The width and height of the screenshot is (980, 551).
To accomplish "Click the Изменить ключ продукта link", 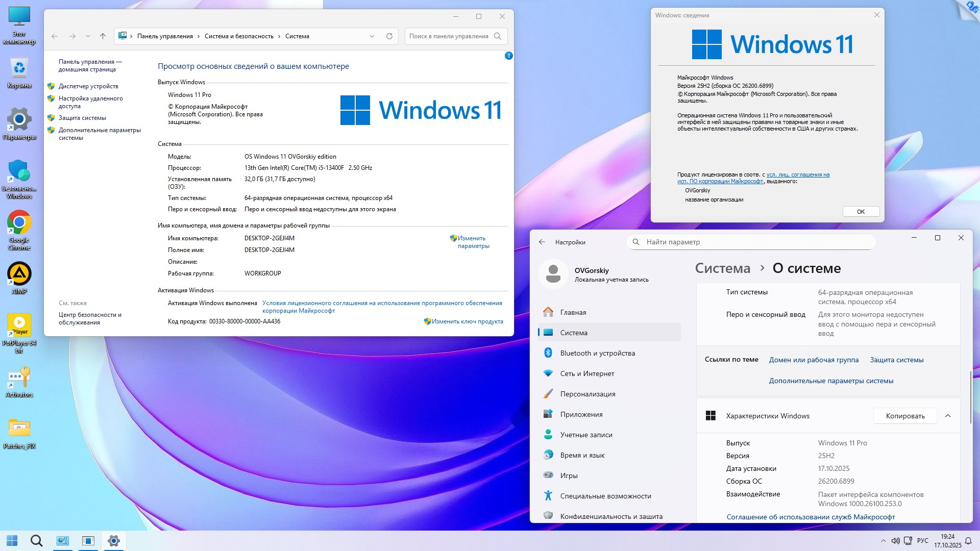I will (x=467, y=321).
